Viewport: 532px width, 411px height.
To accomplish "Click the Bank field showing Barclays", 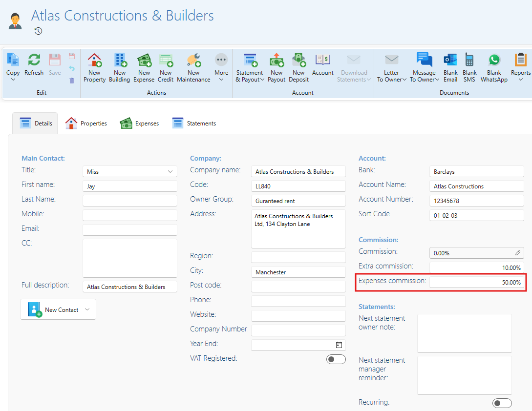I will (x=477, y=172).
